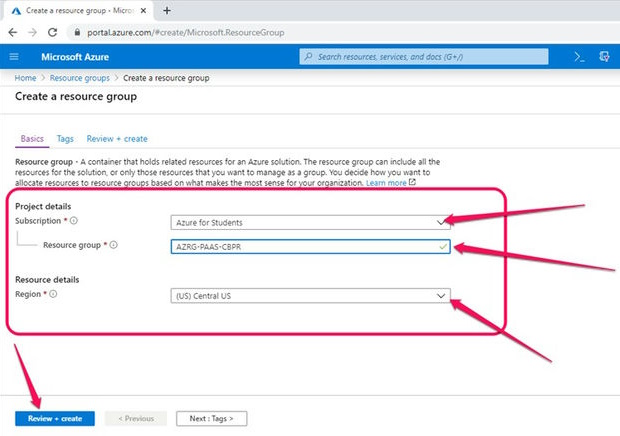Click the magnifier icon in the search box
The width and height of the screenshot is (620, 436).
[308, 57]
